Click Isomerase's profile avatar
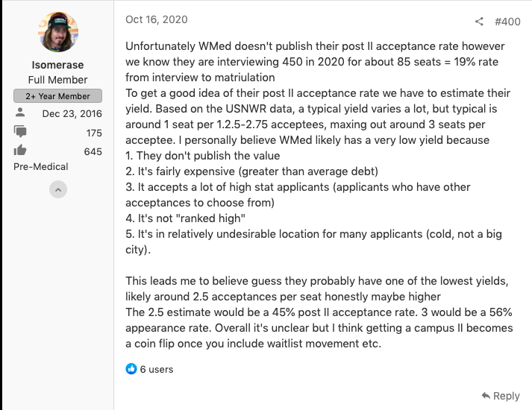 (58, 32)
